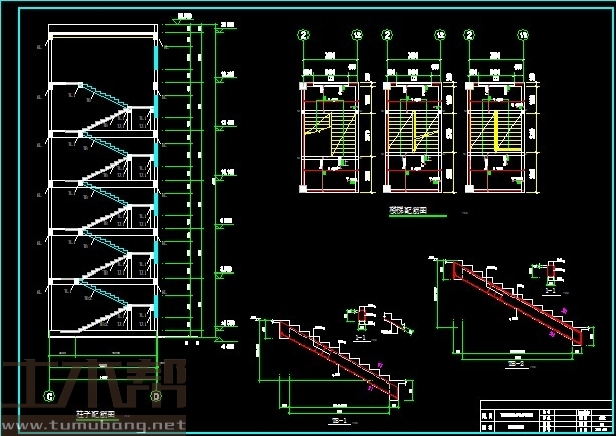Click the underlined title below the three floor plans
The image size is (616, 436).
click(408, 212)
